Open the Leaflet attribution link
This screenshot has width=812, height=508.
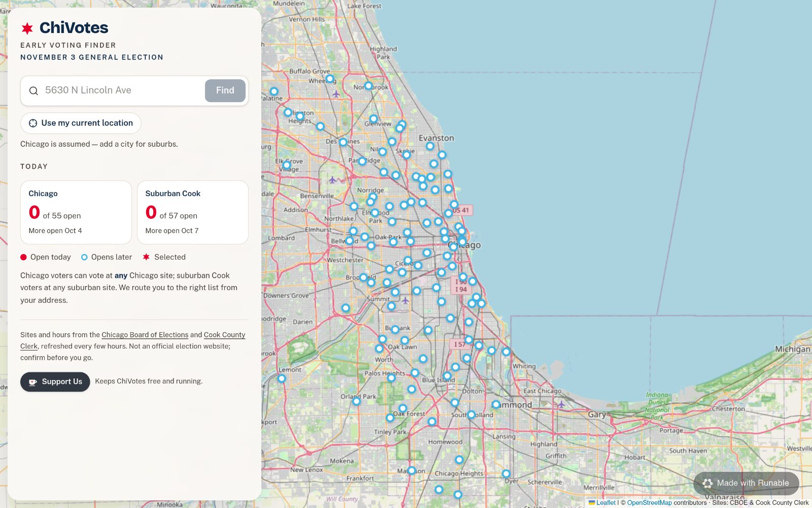coord(605,502)
